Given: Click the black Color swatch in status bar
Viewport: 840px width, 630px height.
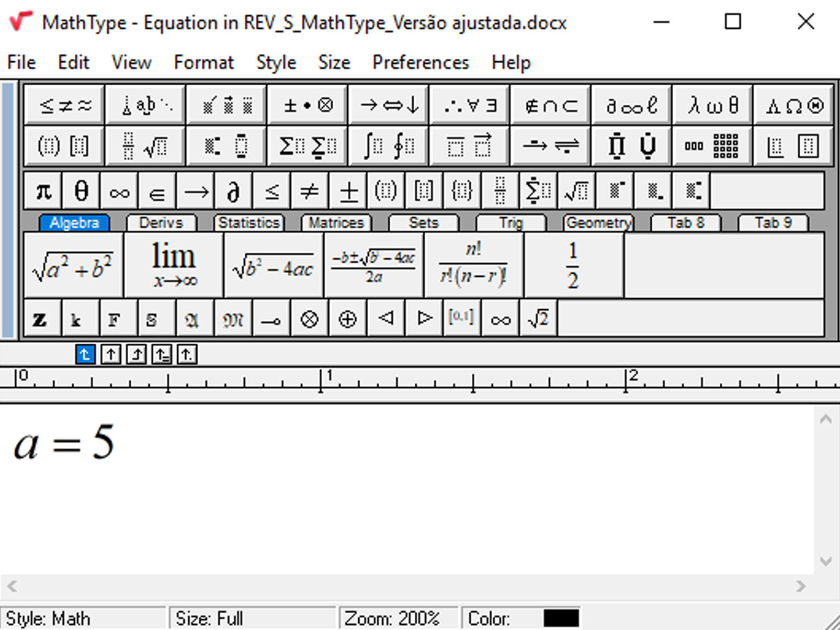Looking at the screenshot, I should (x=561, y=618).
